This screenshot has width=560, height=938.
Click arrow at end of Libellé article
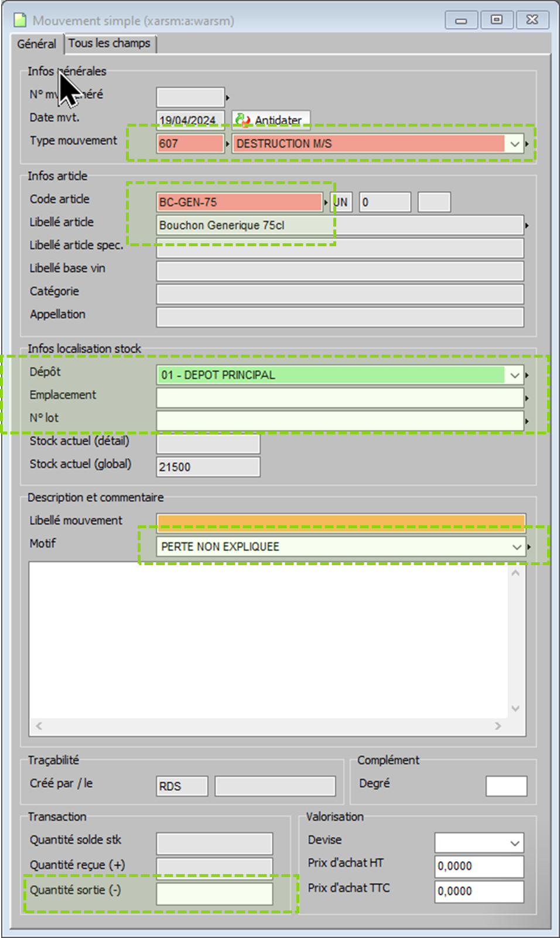(x=527, y=225)
